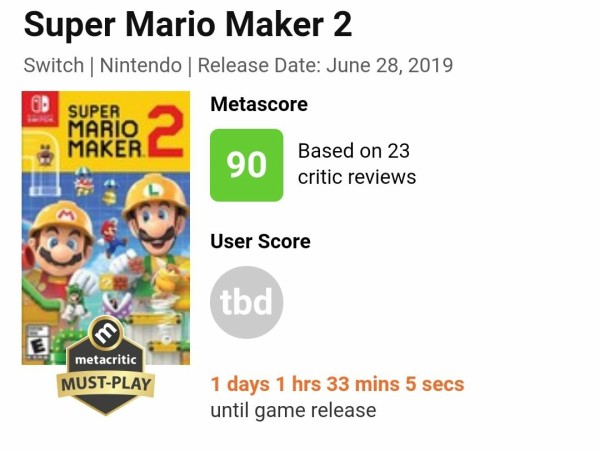Screen dimensions: 600x451
Task: Open the critic reviews link
Action: point(357,177)
